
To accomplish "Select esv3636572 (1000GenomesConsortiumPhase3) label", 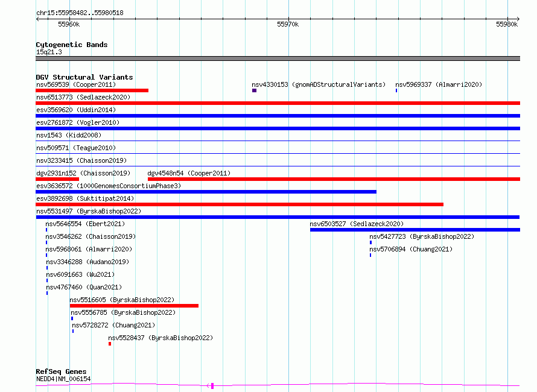I will (109, 186).
